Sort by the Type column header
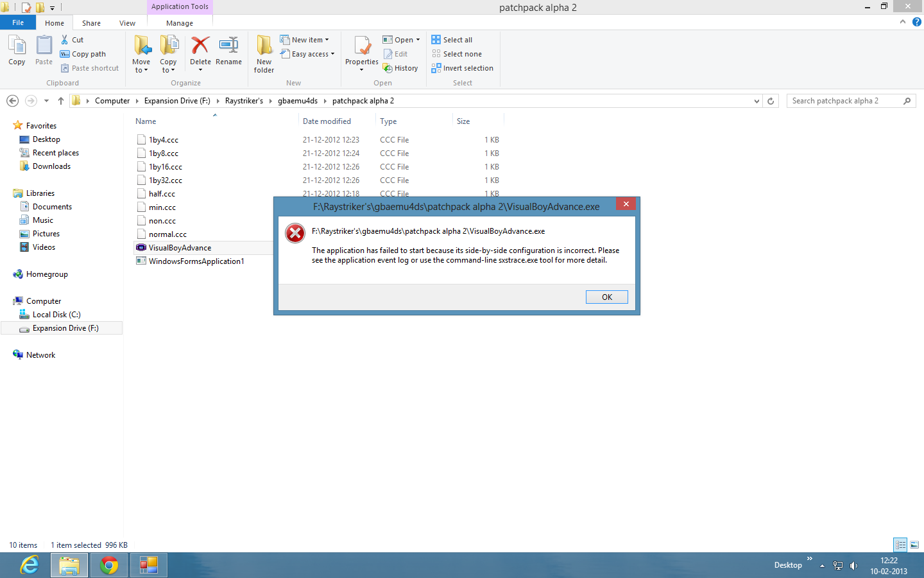The image size is (924, 578). pos(414,121)
